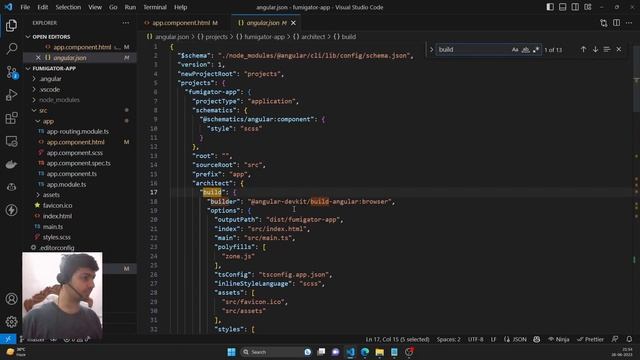Open app.component.scss in explorer
This screenshot has width=640, height=360.
tap(75, 153)
